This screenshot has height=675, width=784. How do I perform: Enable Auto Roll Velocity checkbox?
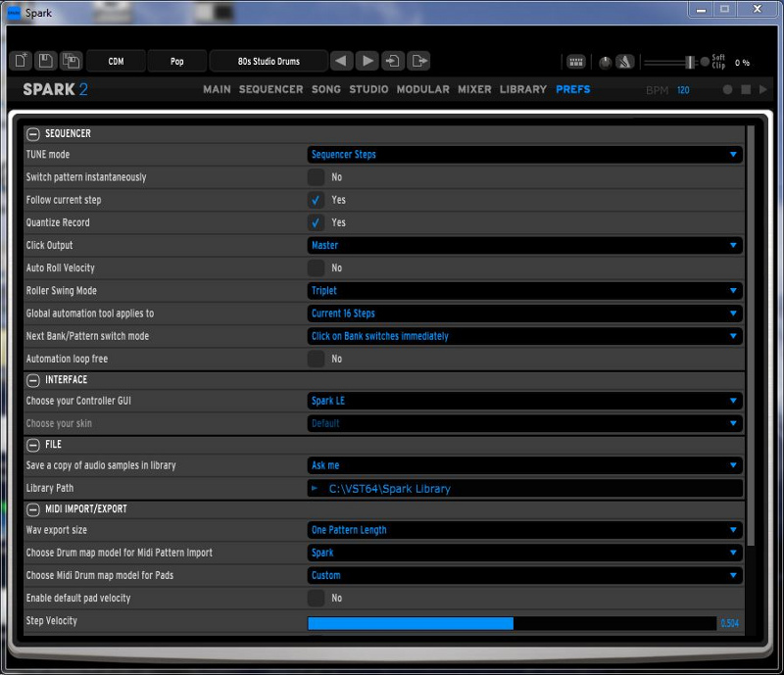[316, 268]
